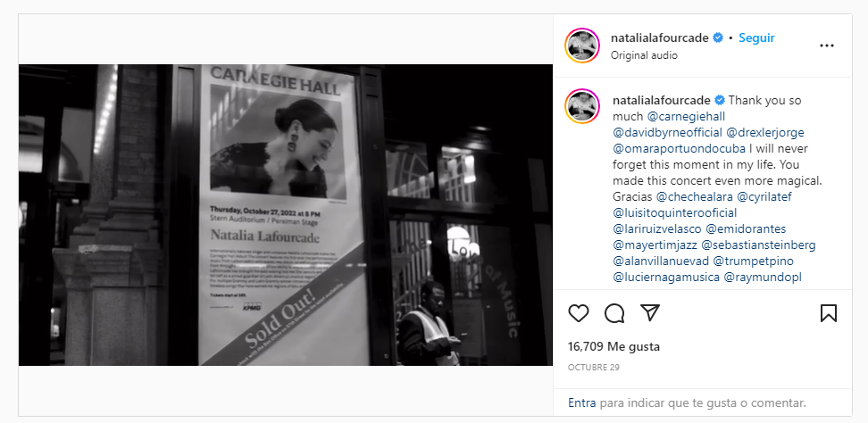Click the profile avatar beside the caption
Image resolution: width=868 pixels, height=423 pixels.
582,106
